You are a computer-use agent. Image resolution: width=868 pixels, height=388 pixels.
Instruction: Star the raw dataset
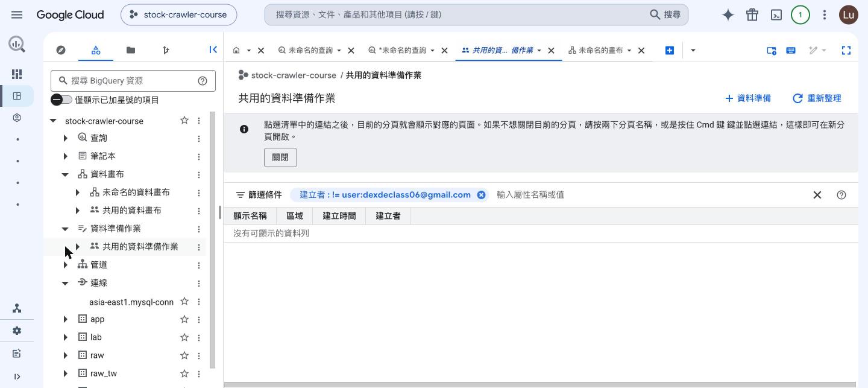pyautogui.click(x=184, y=355)
